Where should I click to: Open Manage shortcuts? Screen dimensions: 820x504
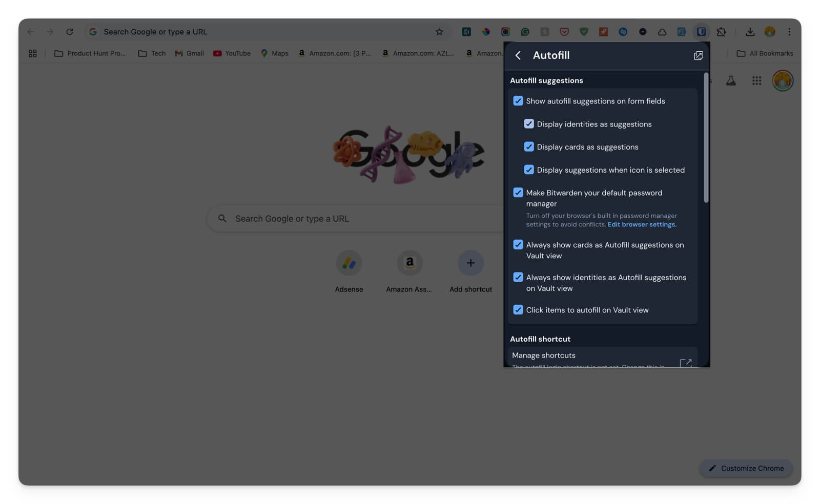point(602,358)
